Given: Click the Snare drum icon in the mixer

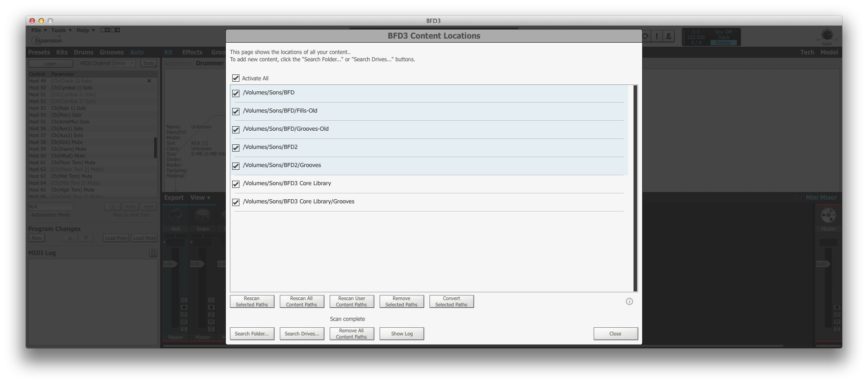Looking at the screenshot, I should coord(203,215).
